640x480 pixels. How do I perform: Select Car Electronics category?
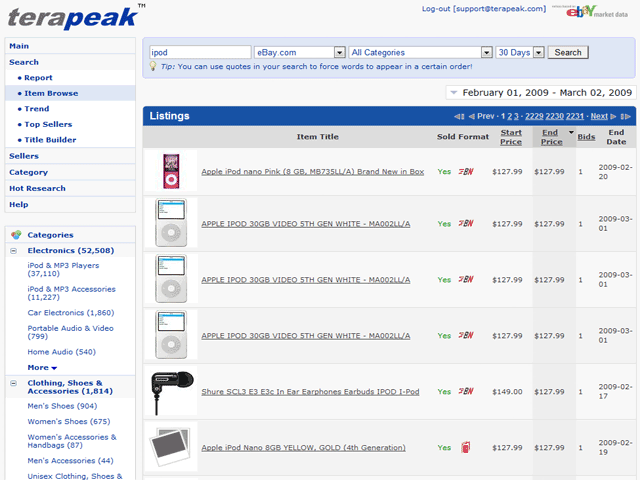click(x=71, y=313)
